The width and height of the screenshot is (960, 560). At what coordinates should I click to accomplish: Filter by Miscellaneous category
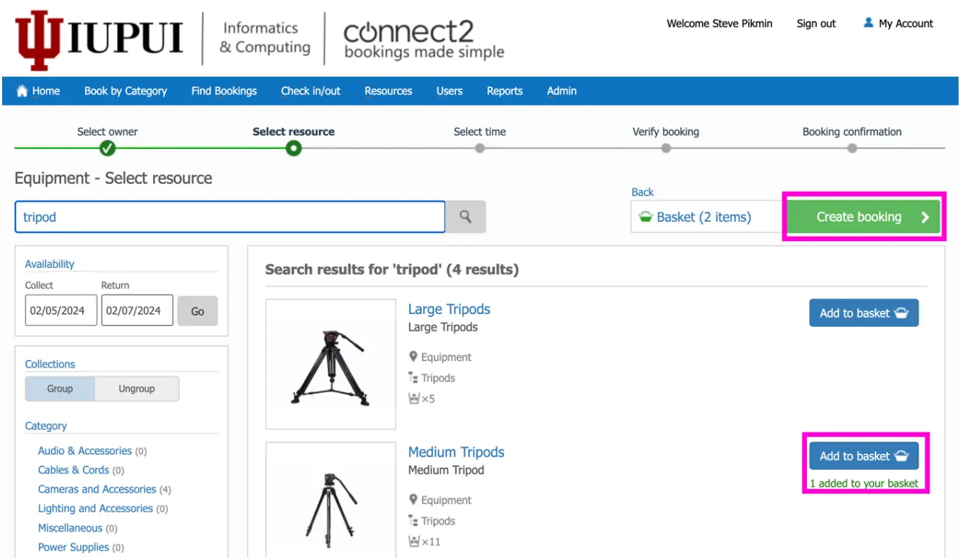pyautogui.click(x=70, y=528)
